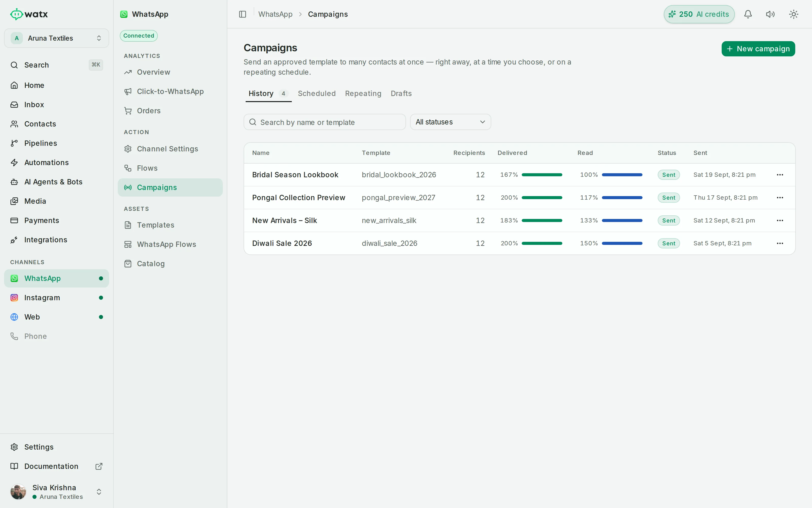Open Payments page

56,220
